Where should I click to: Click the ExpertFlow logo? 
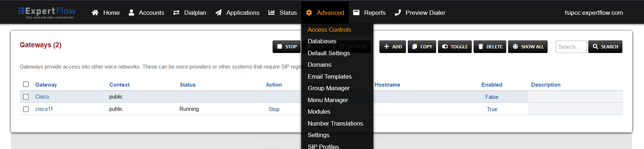pos(47,13)
